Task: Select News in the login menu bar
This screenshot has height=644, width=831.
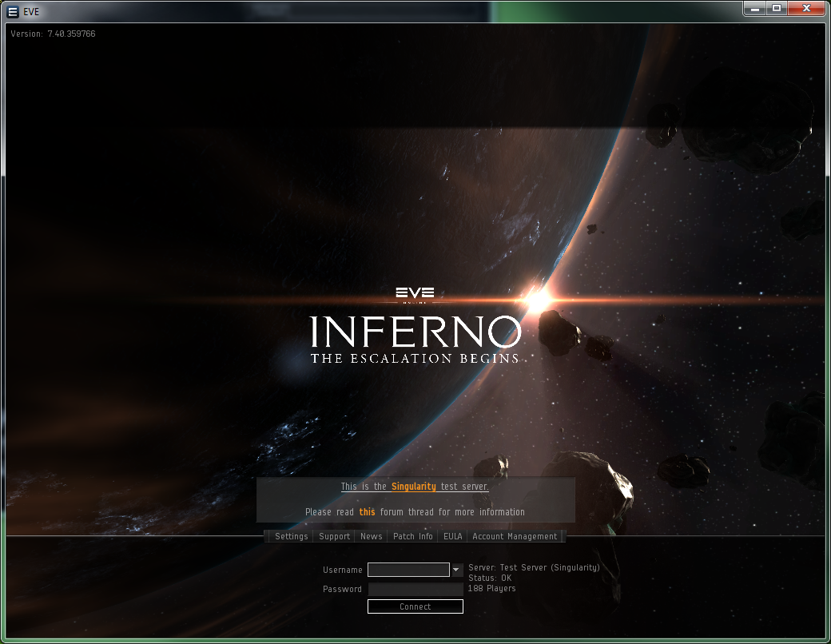Action: (x=371, y=536)
